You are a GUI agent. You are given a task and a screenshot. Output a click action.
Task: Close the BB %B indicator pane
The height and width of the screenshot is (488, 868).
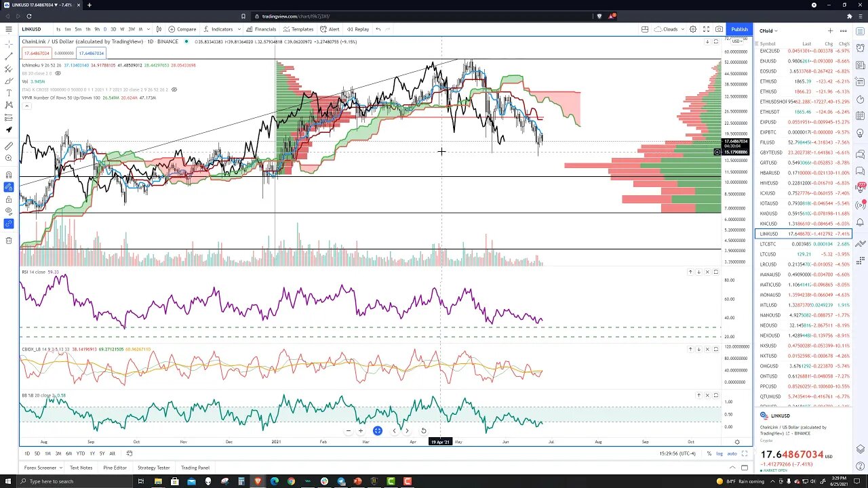coord(707,395)
